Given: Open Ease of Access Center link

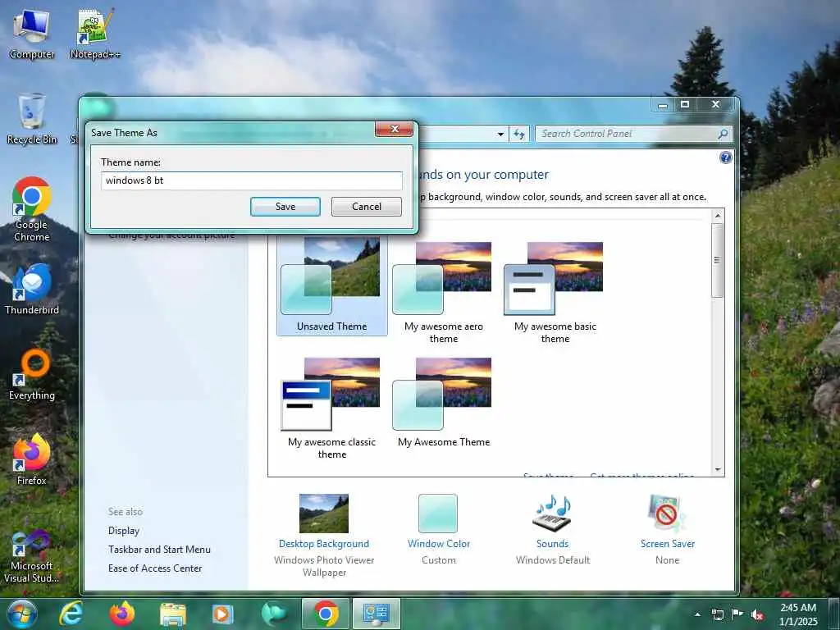Looking at the screenshot, I should pyautogui.click(x=155, y=568).
